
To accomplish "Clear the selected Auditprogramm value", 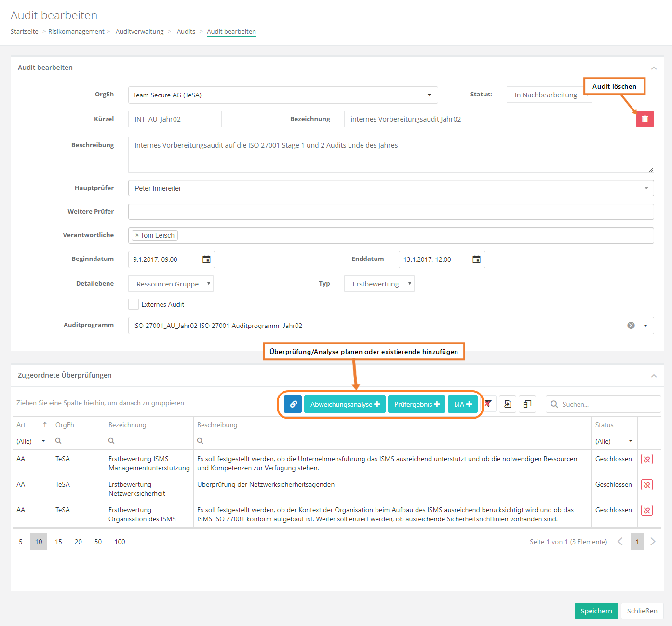I will point(631,326).
